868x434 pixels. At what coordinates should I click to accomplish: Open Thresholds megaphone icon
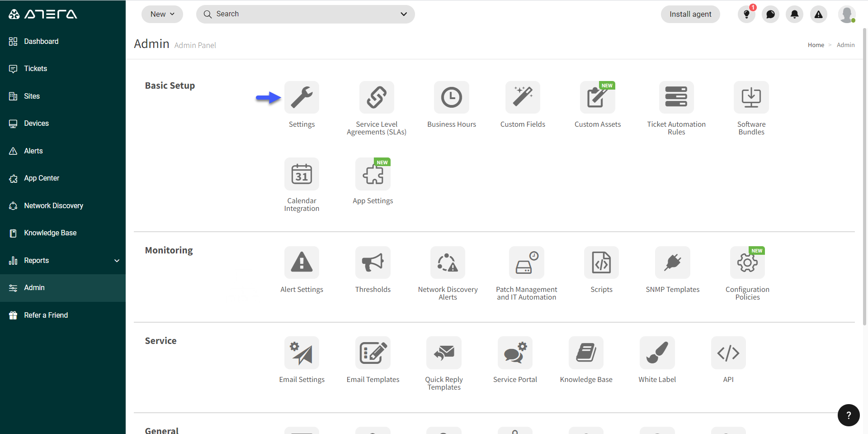(373, 262)
